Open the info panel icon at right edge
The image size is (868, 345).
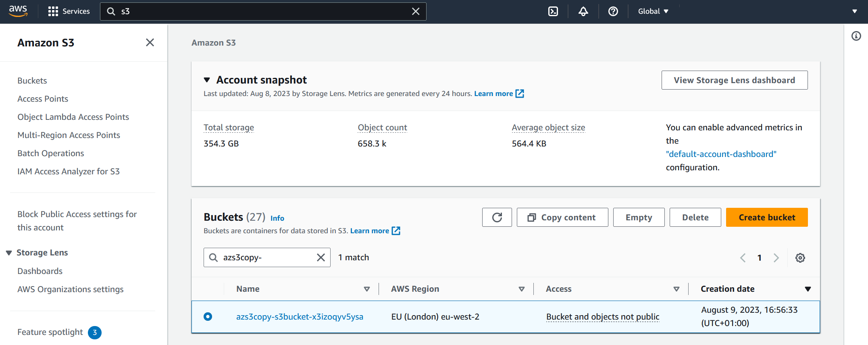click(x=856, y=36)
